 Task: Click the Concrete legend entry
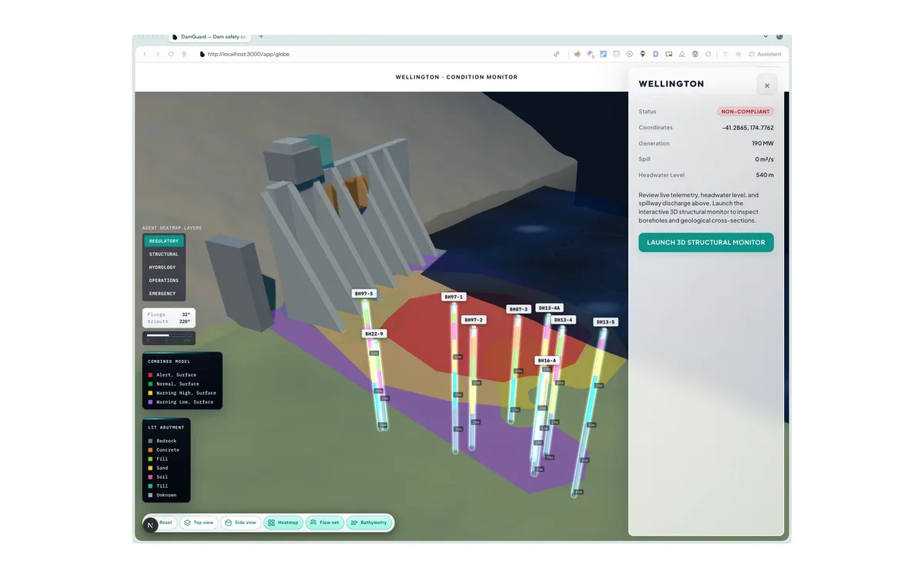point(164,450)
